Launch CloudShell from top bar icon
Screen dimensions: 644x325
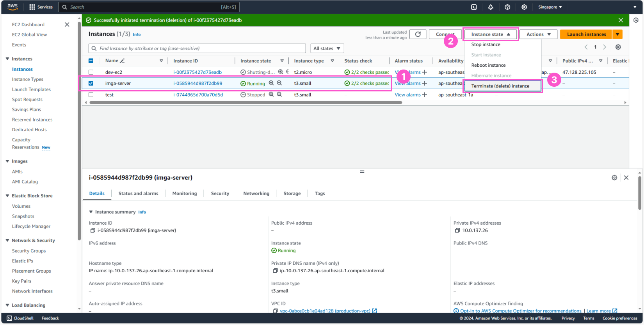pyautogui.click(x=474, y=7)
